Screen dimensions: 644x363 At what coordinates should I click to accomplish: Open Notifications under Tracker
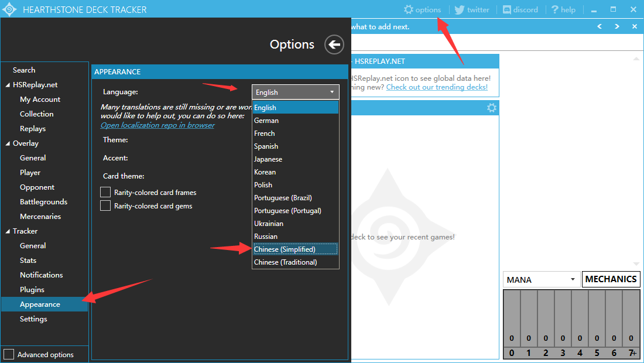pos(42,275)
